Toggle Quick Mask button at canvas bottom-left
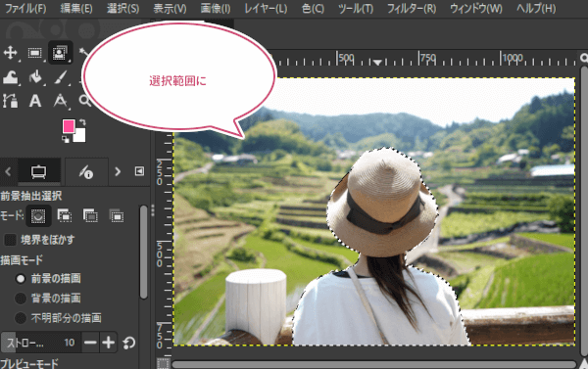The height and width of the screenshot is (369, 588). [x=163, y=363]
